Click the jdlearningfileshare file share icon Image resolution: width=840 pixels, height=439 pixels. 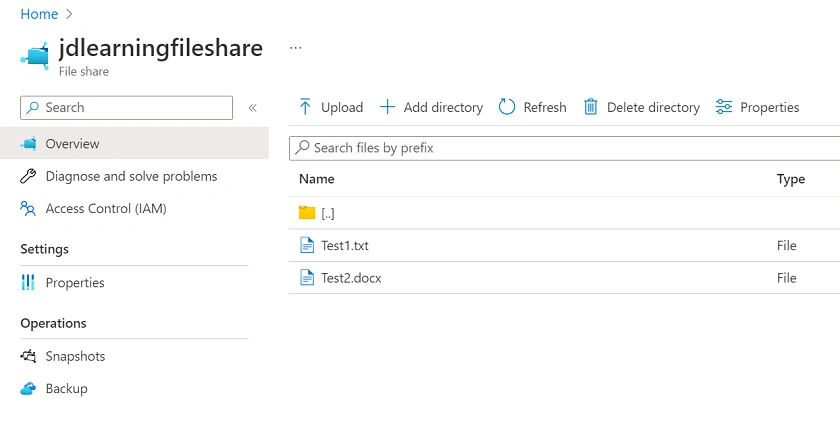click(35, 55)
